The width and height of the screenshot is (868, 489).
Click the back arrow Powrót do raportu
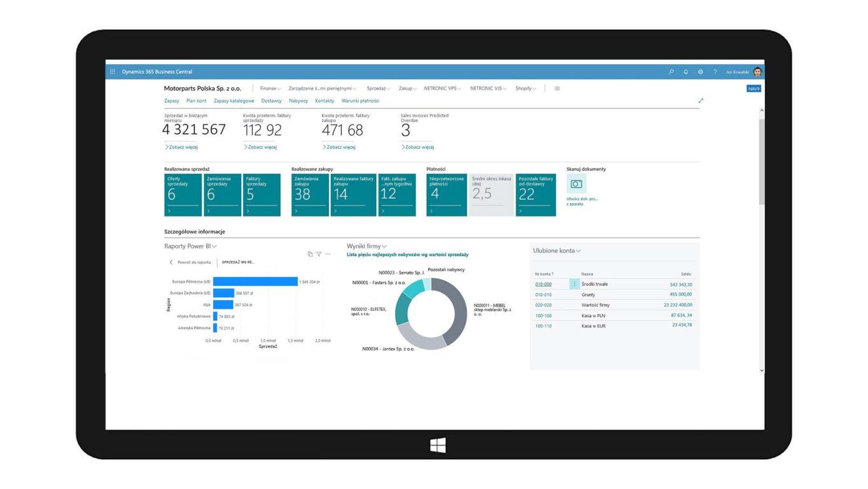tap(171, 262)
